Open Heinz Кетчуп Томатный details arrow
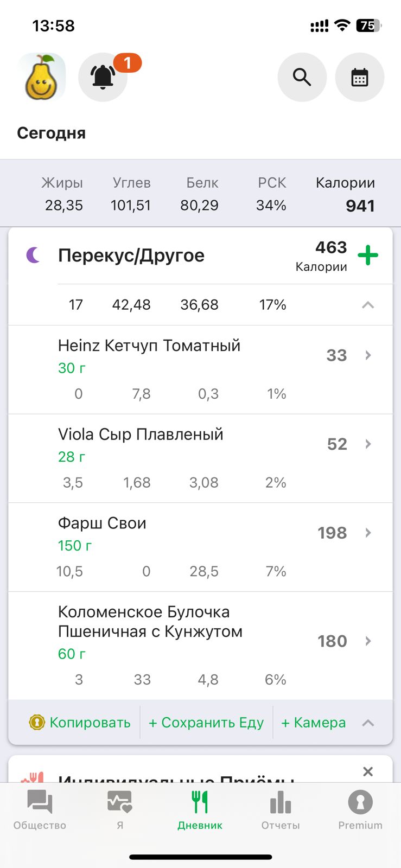401x868 pixels. [368, 355]
